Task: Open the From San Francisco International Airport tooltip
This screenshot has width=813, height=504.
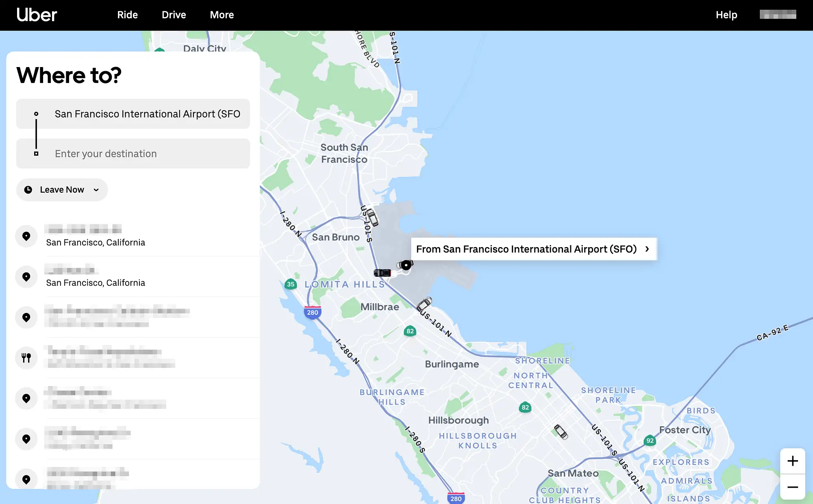Action: click(534, 249)
